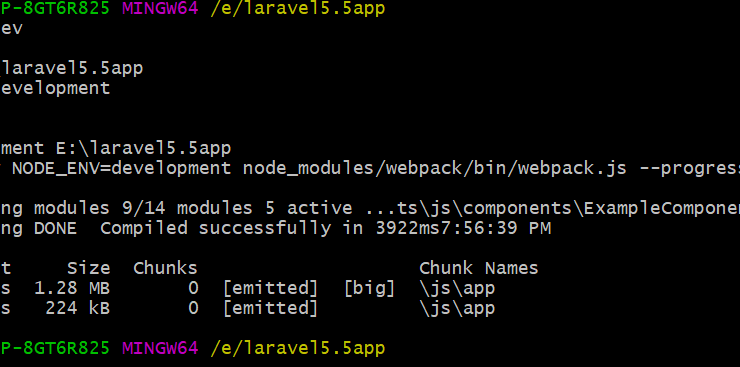
Task: Click the E:\laravel5.5app path text
Action: (144, 149)
